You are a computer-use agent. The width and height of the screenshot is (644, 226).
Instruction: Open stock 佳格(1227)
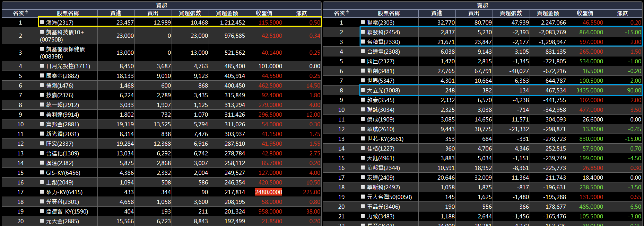[x=381, y=148]
